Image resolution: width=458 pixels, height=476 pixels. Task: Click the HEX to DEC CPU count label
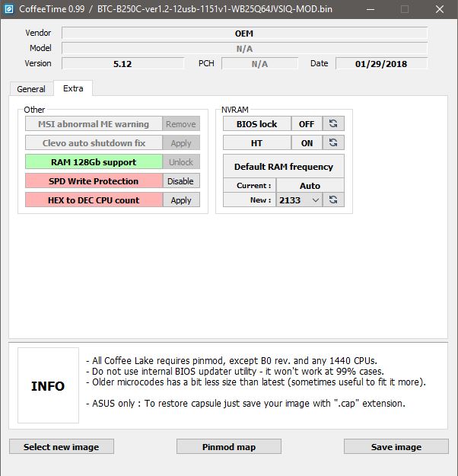(x=94, y=200)
